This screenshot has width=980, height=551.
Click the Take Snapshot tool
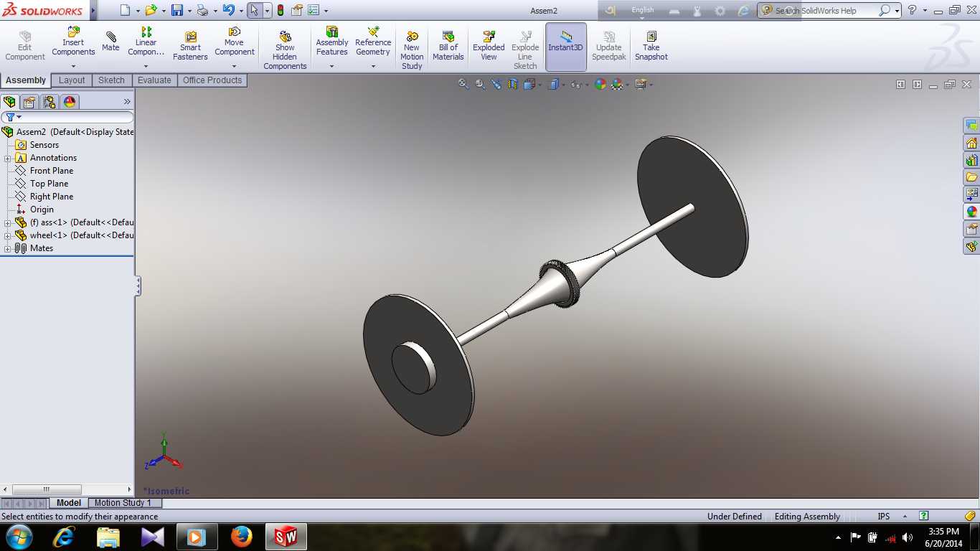coord(651,46)
